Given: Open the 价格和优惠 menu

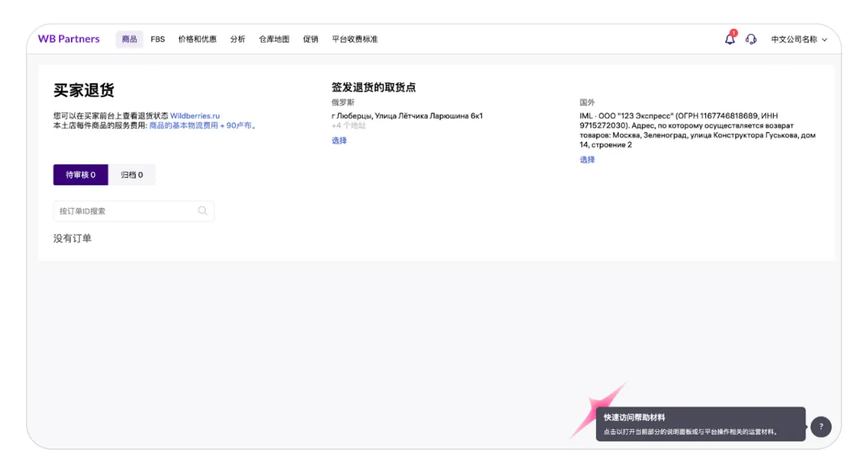Looking at the screenshot, I should click(197, 39).
